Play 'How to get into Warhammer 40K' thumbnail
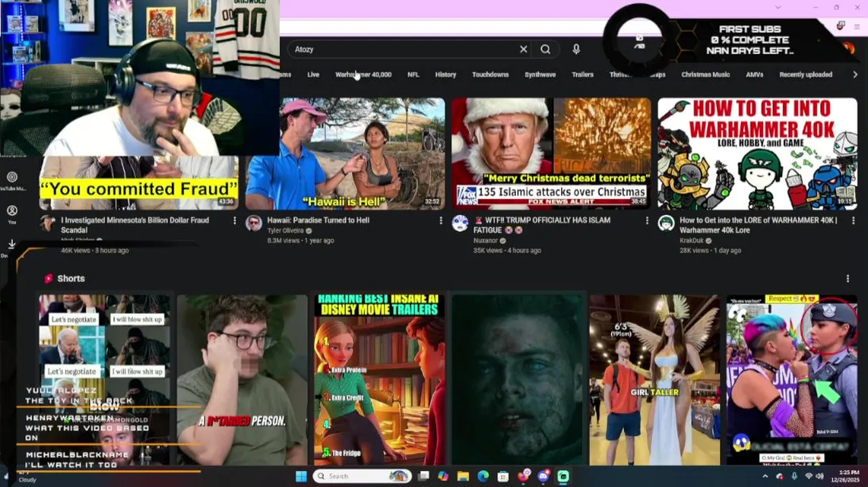This screenshot has width=868, height=487. [757, 154]
